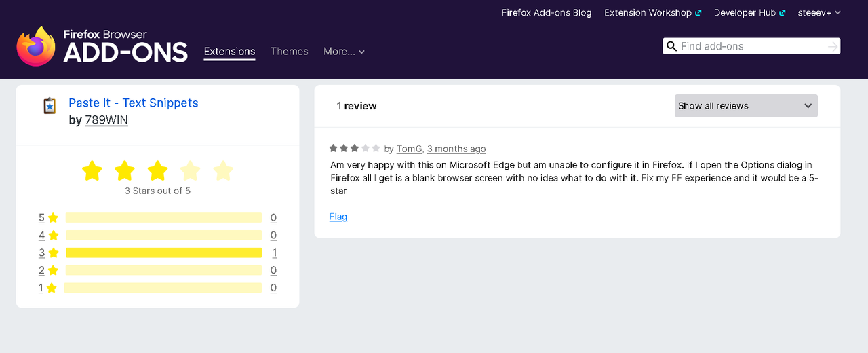Filter reviews by the 3 star label
Viewport: 868px width, 353px height.
coord(41,253)
